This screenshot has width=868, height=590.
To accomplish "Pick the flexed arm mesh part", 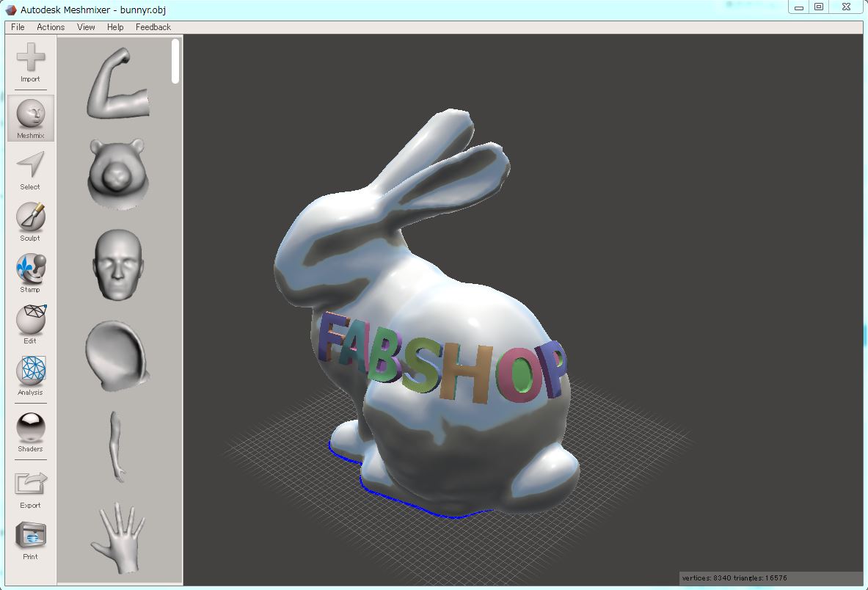I will click(x=118, y=83).
